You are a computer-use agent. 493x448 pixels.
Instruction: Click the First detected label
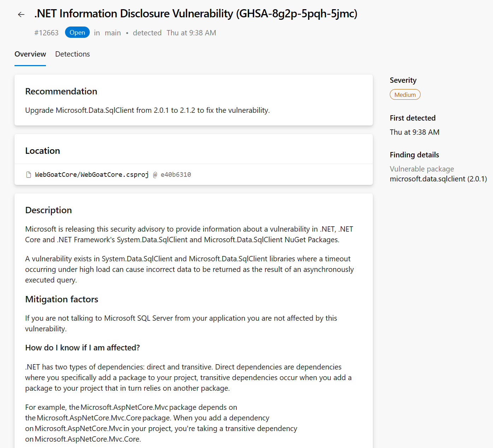coord(412,118)
